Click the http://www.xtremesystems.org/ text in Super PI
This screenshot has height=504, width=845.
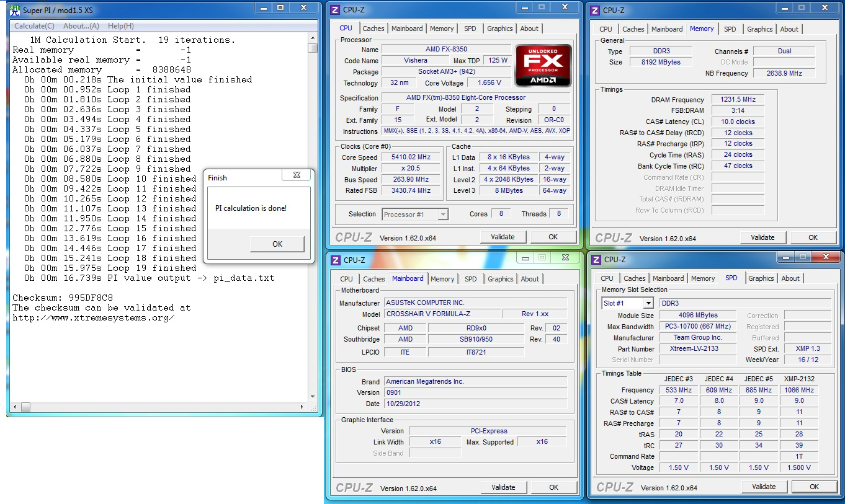point(93,317)
